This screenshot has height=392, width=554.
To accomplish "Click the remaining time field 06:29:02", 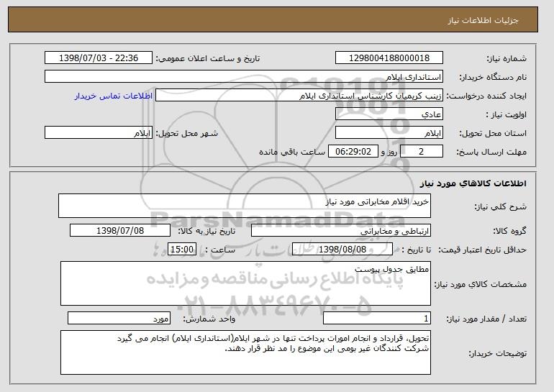I will click(353, 152).
